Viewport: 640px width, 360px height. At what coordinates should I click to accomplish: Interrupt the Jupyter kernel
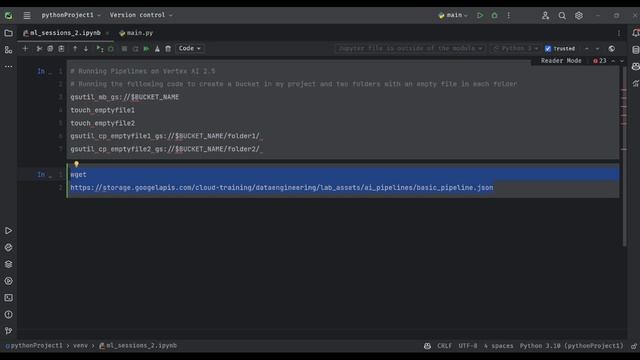[124, 49]
